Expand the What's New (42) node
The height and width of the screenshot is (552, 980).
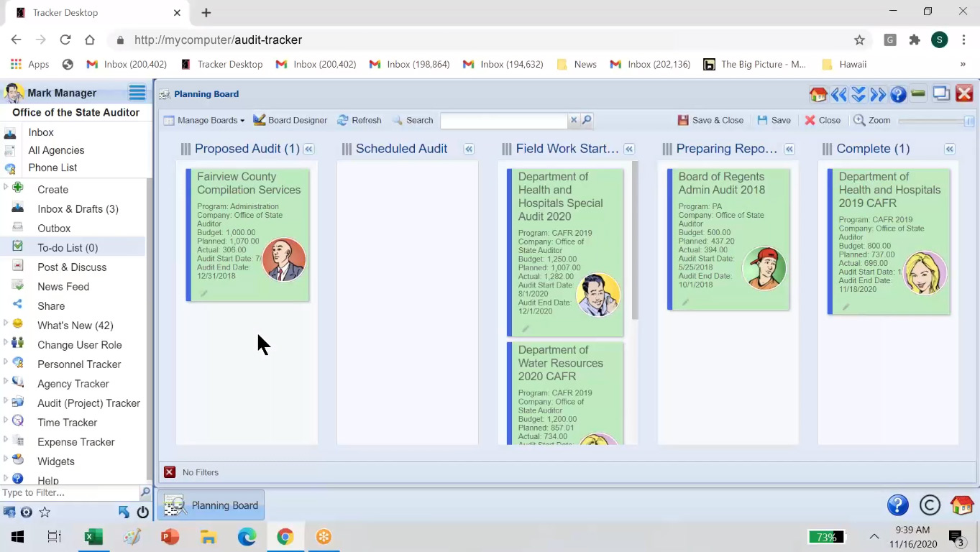tap(6, 323)
